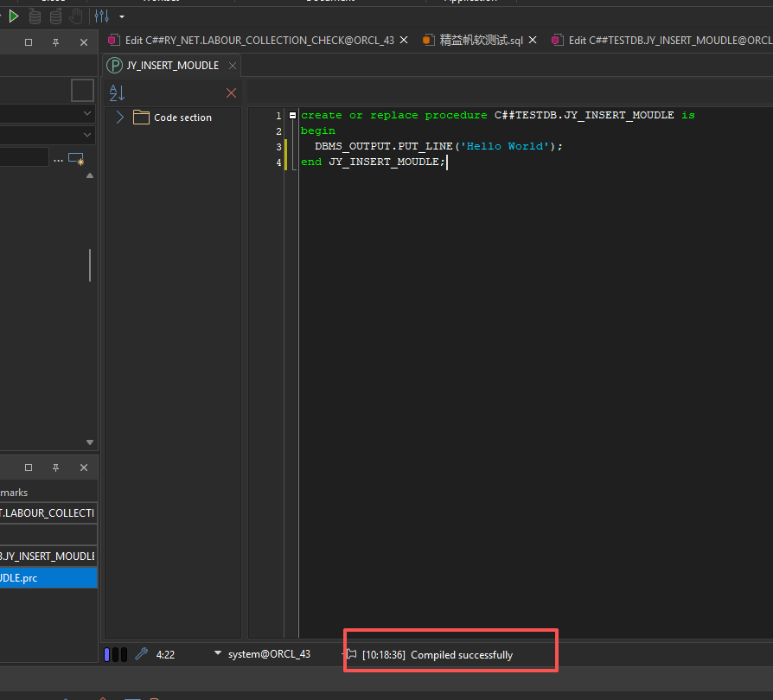Screen dimensions: 773x700
Task: Click 'Compiled successfully' status message
Action: click(462, 655)
